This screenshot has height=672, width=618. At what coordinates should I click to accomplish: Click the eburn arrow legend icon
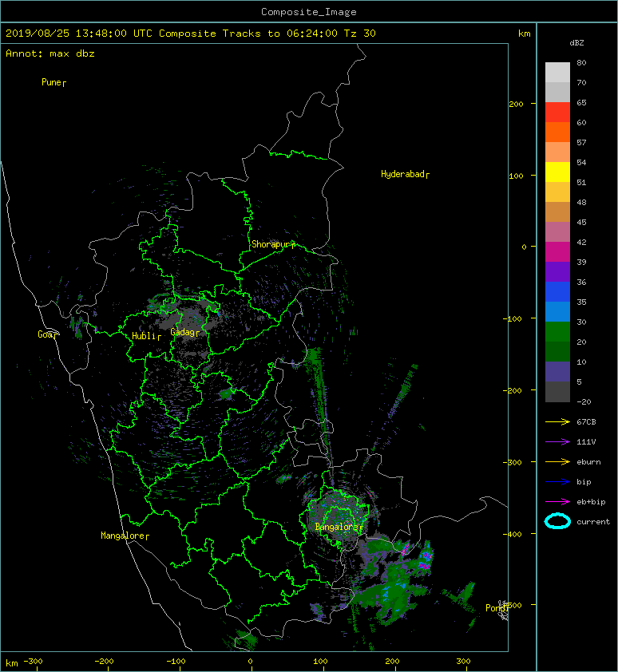[x=557, y=461]
